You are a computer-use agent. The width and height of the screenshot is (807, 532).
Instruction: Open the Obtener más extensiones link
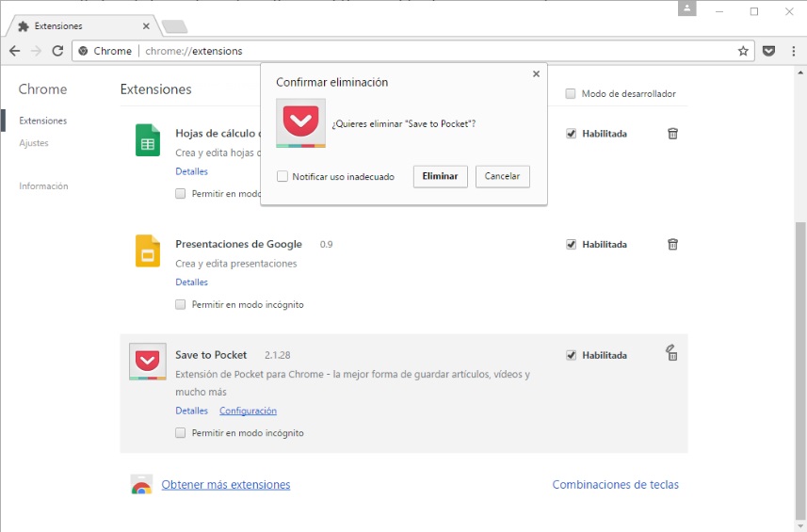pyautogui.click(x=226, y=485)
